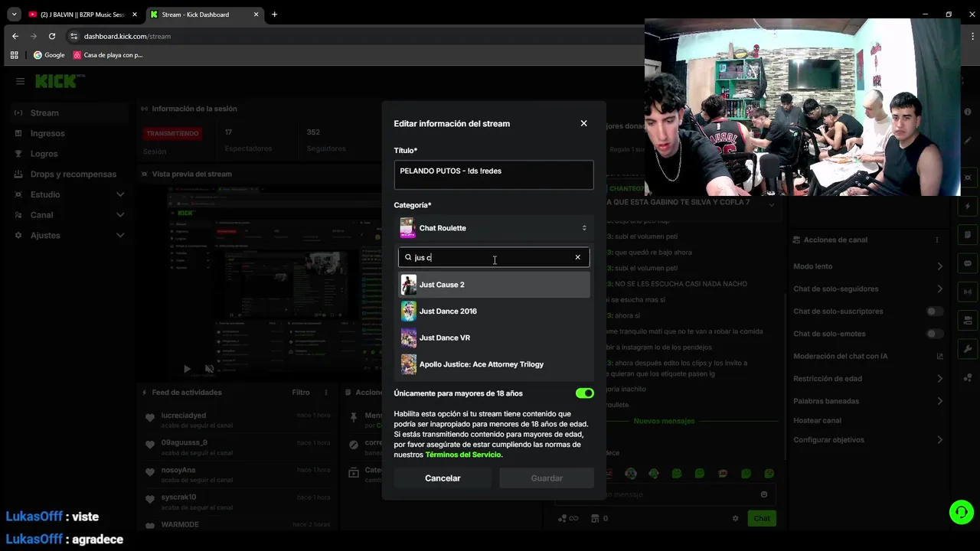The width and height of the screenshot is (980, 551).
Task: Click the wrench icon in right rail
Action: pyautogui.click(x=968, y=349)
